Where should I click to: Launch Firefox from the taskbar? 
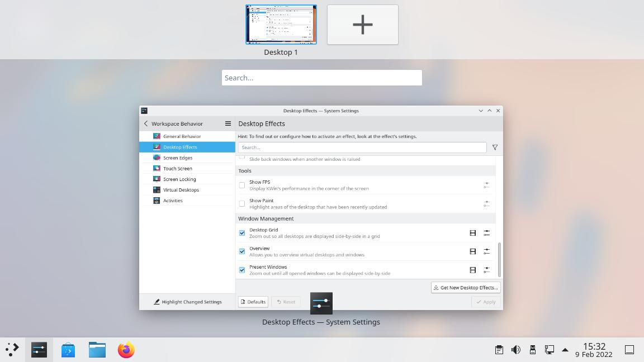(126, 350)
